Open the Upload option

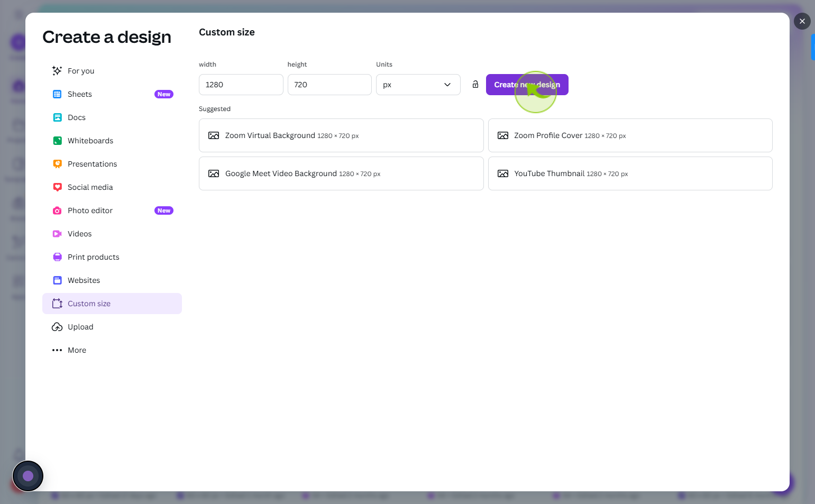pos(112,327)
